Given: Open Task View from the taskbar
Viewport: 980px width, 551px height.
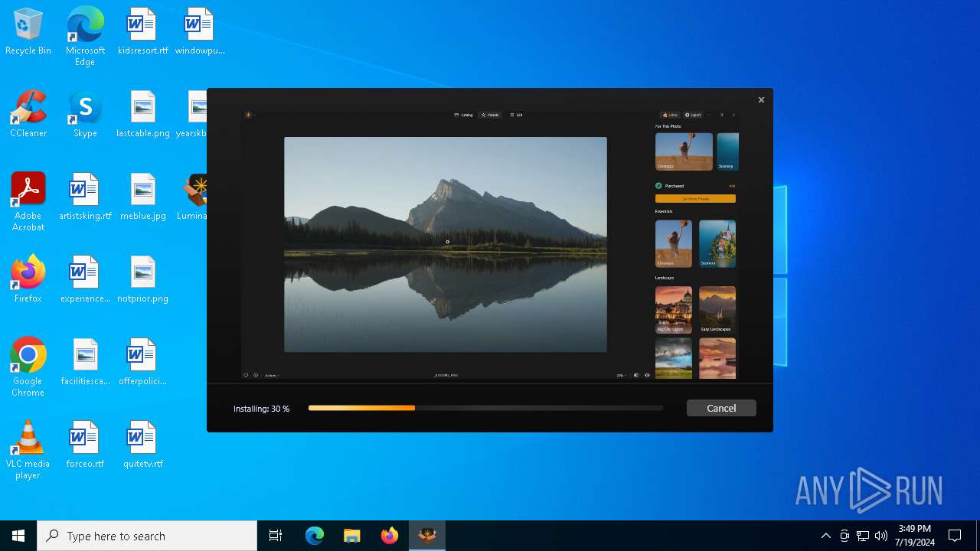Looking at the screenshot, I should [x=276, y=536].
